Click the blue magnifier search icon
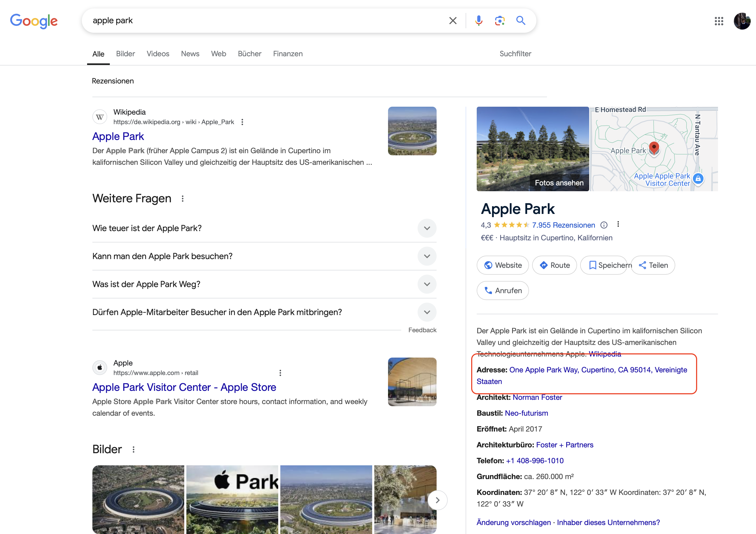This screenshot has height=534, width=756. pyautogui.click(x=521, y=21)
